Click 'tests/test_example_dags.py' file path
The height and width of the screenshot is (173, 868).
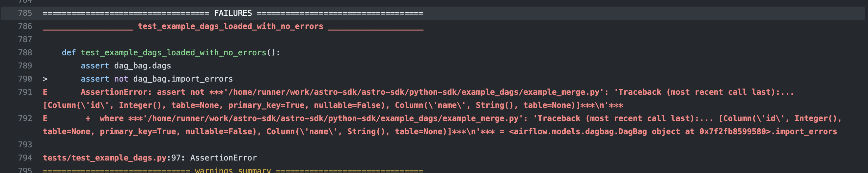104,158
